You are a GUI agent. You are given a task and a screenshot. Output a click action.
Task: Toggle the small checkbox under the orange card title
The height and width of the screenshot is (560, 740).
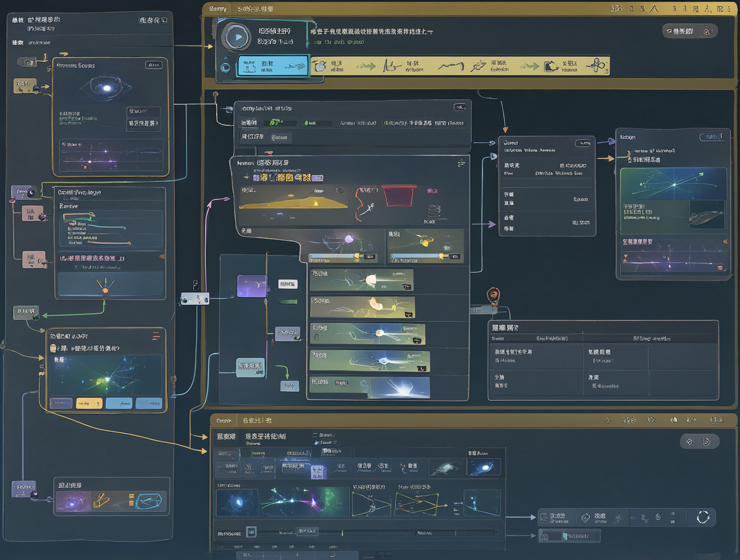click(53, 348)
